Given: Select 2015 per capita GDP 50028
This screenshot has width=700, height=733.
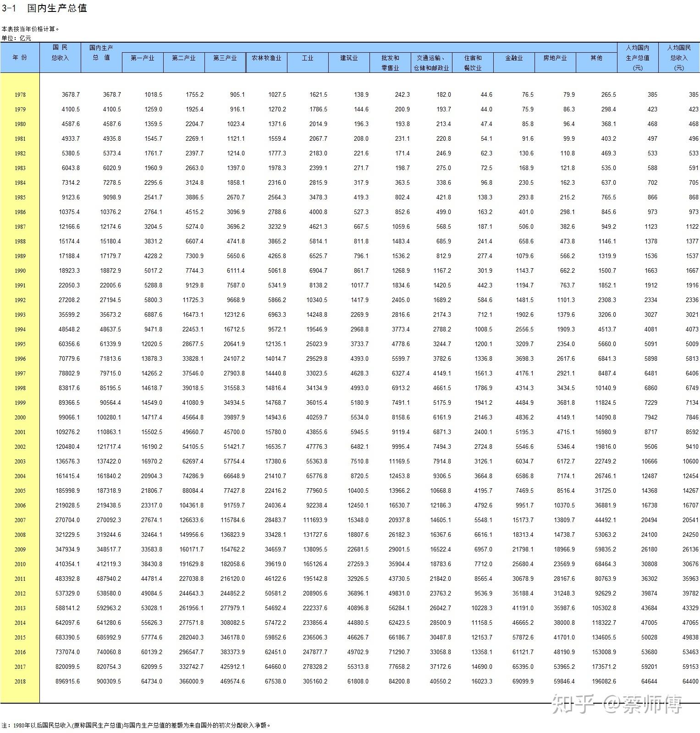Looking at the screenshot, I should pos(649,637).
